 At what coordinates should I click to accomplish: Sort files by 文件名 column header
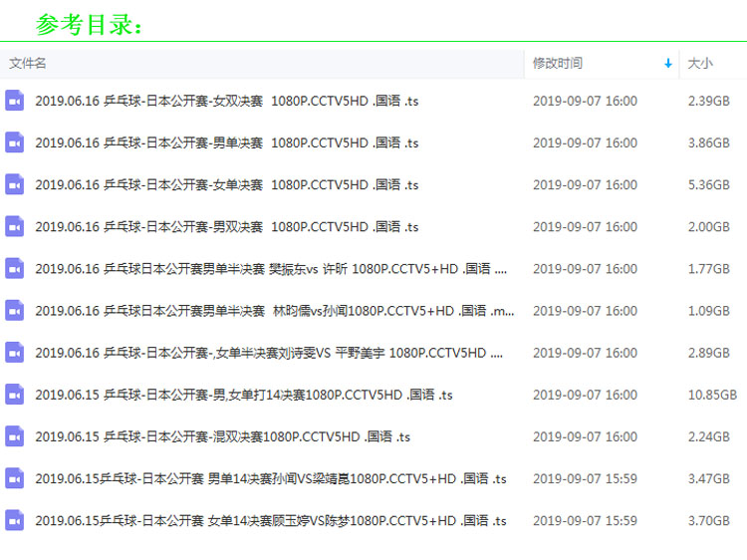point(28,63)
